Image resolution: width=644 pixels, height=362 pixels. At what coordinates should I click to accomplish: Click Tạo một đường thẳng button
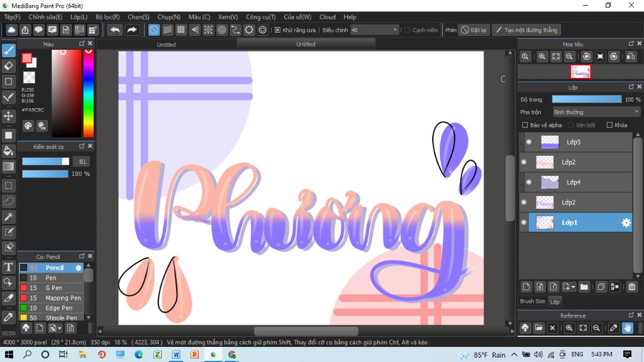527,30
